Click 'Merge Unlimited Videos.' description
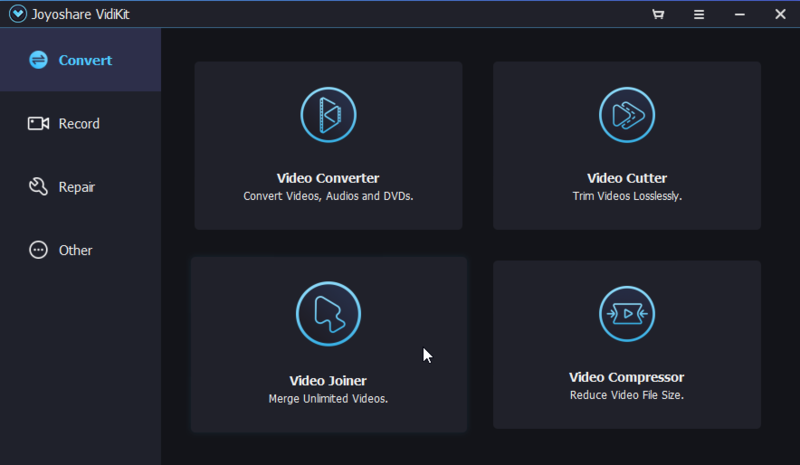This screenshot has width=800, height=465. tap(328, 399)
